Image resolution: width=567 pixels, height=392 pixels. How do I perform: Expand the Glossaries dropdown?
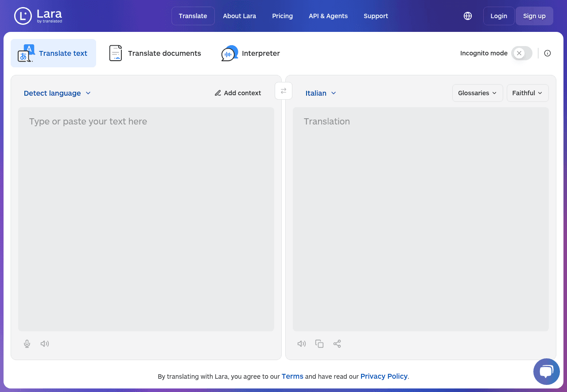pos(477,93)
